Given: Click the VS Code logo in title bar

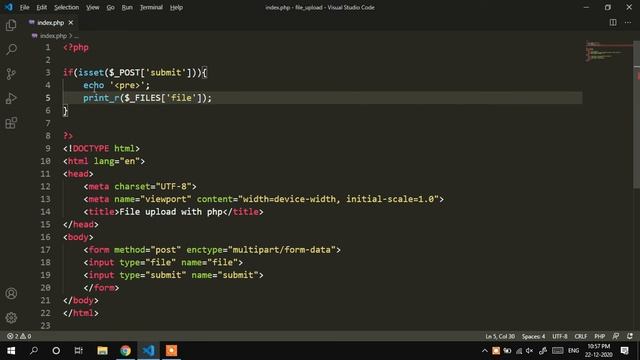Looking at the screenshot, I should point(9,7).
